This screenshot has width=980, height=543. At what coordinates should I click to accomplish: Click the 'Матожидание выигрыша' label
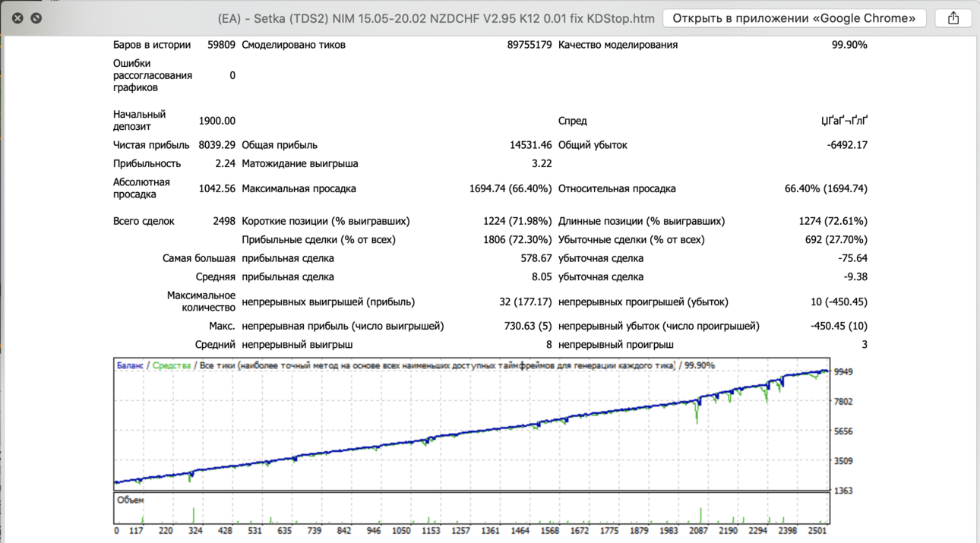[x=300, y=163]
